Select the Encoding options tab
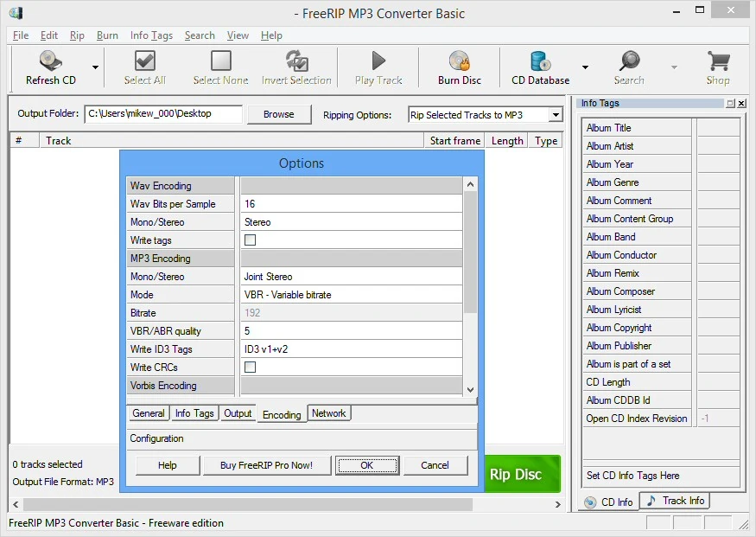The image size is (756, 537). click(x=282, y=414)
